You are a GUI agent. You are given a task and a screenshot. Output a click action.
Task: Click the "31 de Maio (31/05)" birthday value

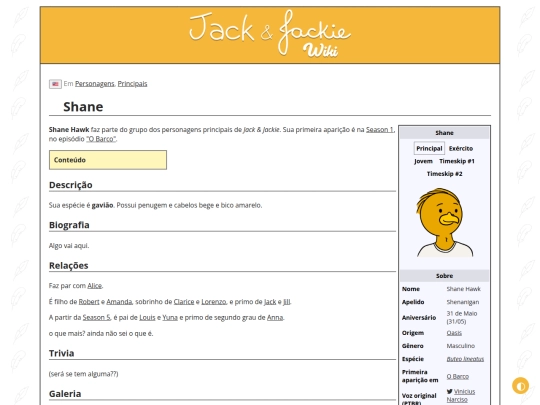click(462, 318)
